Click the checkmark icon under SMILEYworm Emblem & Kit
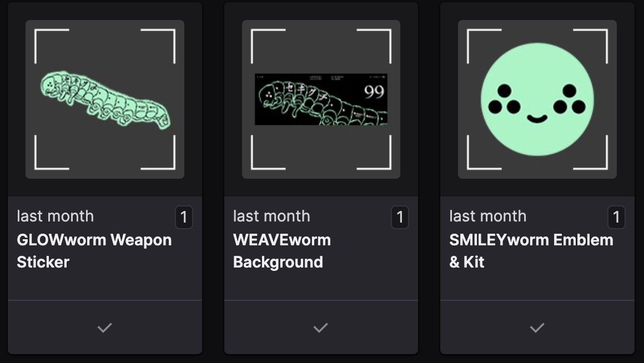Screen dimensions: 644x363 tap(537, 328)
